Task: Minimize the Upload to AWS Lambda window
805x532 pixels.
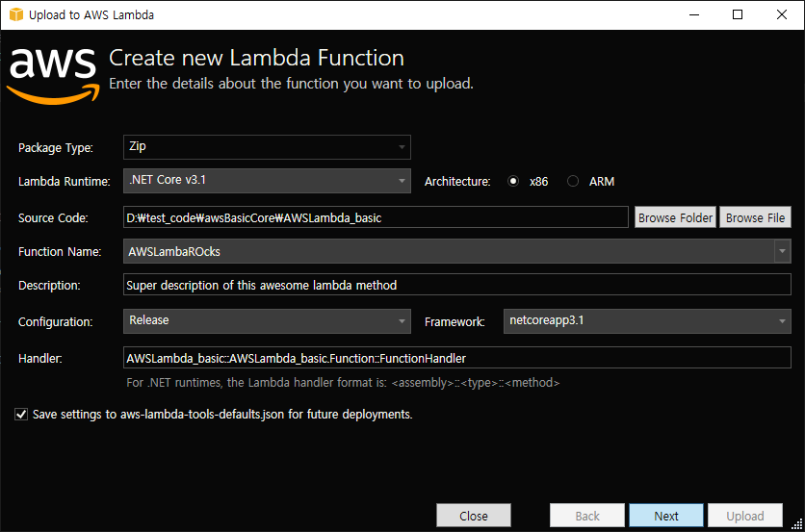Action: pos(694,14)
